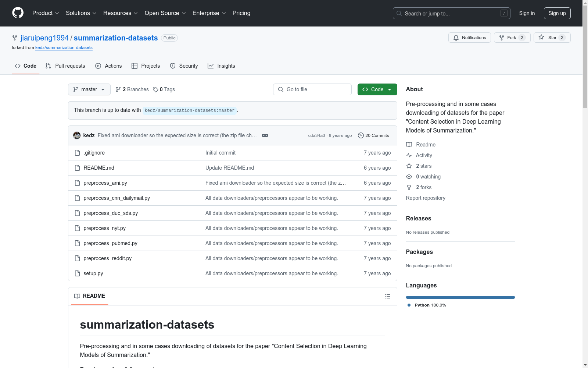Click the file icon beside preprocess_reddit.py
The width and height of the screenshot is (588, 368).
pyautogui.click(x=77, y=258)
